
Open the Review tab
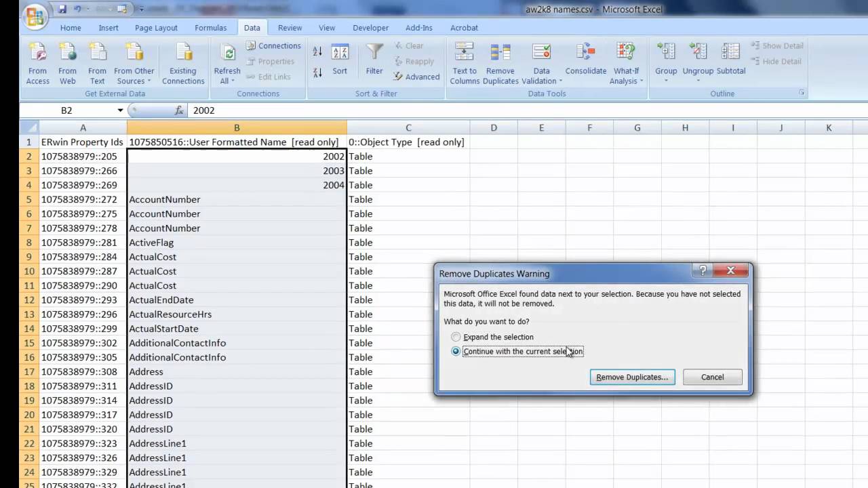coord(290,28)
